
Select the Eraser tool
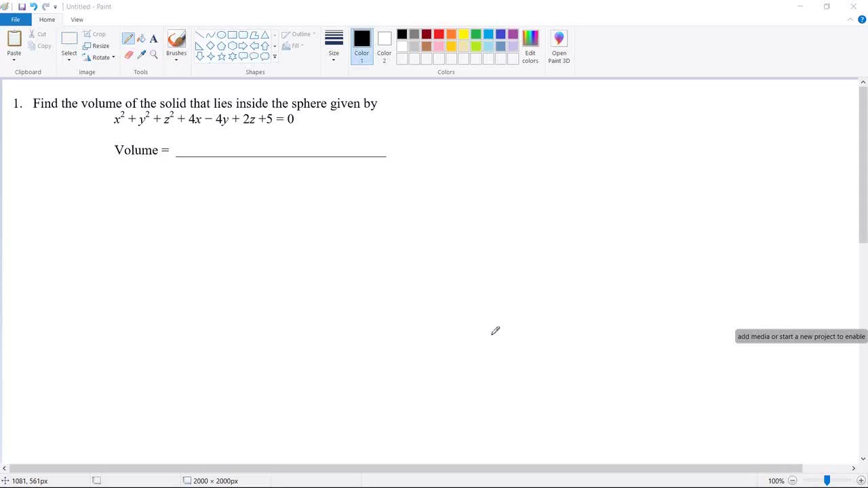(128, 55)
